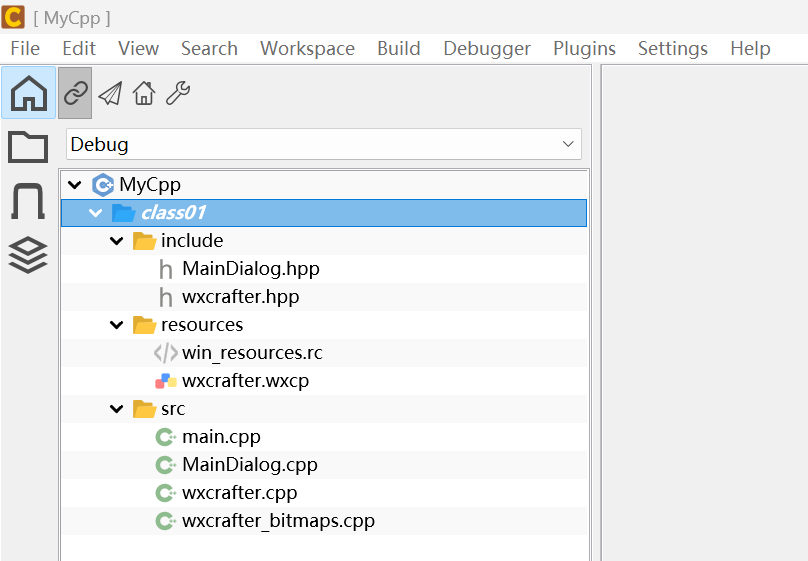This screenshot has width=808, height=561.
Task: Select wxcrafter.wxcp file name
Action: click(x=245, y=381)
